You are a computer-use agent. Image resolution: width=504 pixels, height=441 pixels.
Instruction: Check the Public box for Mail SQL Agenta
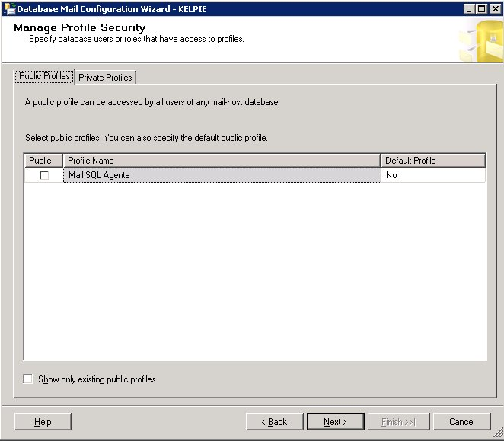[44, 175]
